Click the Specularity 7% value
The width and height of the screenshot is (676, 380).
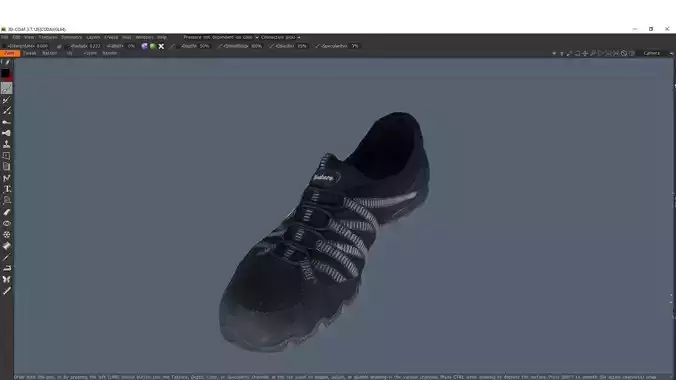coord(355,46)
